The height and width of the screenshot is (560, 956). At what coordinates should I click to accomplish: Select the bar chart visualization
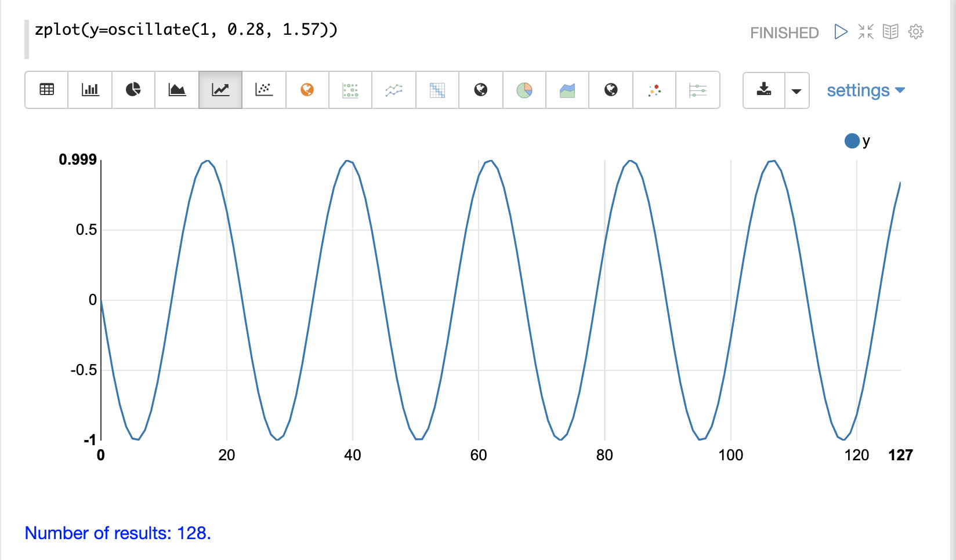click(90, 90)
